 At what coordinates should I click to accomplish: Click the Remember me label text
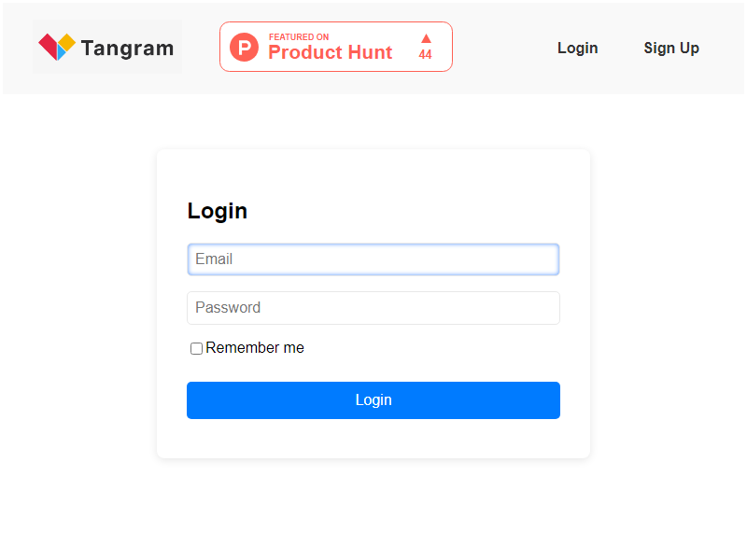pos(255,347)
